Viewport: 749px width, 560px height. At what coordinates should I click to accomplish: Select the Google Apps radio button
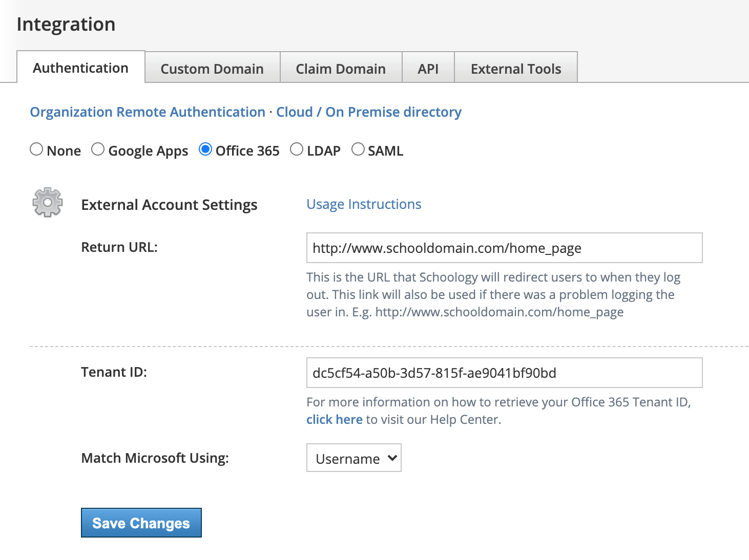pyautogui.click(x=98, y=149)
